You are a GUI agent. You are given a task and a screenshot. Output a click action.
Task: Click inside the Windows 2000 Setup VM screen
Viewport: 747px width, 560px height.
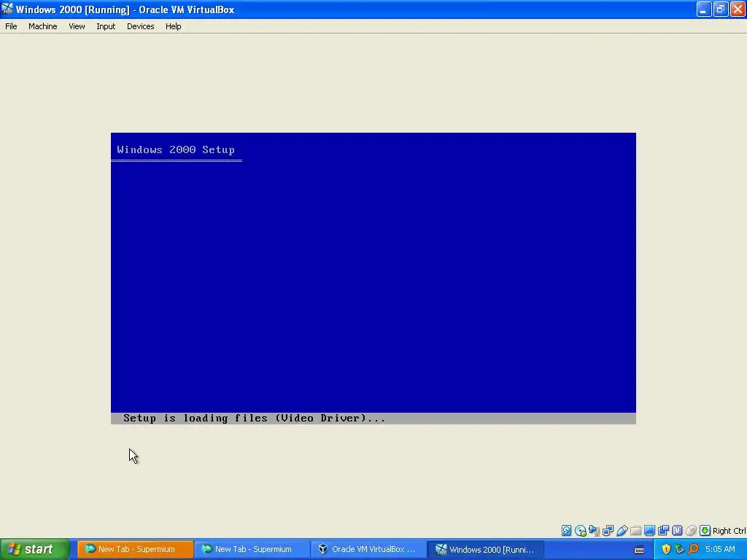[x=373, y=278]
